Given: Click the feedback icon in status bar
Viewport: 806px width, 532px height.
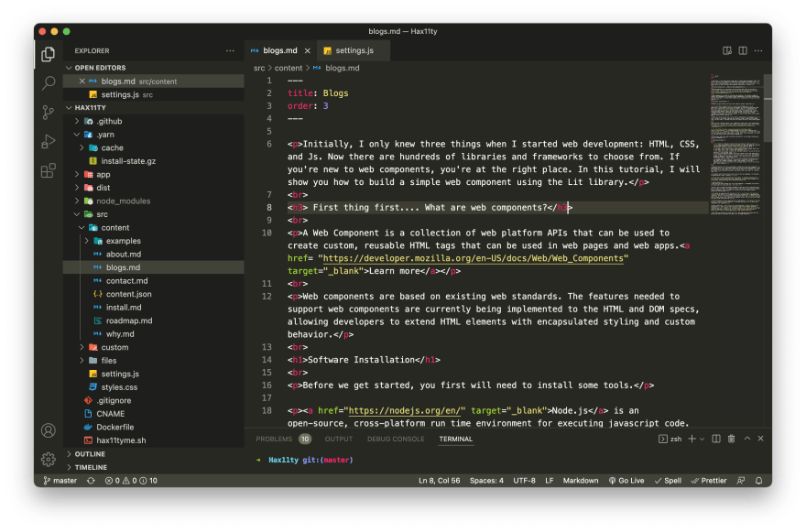Looking at the screenshot, I should [741, 481].
